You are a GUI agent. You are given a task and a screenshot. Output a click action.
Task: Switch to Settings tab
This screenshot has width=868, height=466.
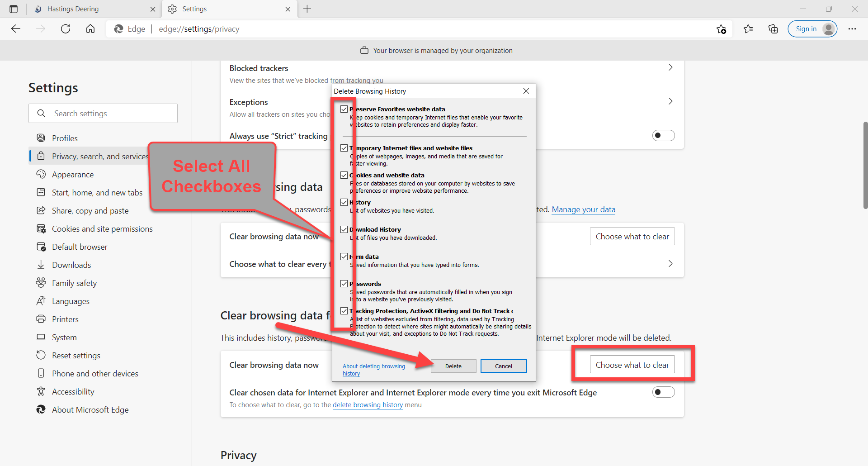pos(229,9)
